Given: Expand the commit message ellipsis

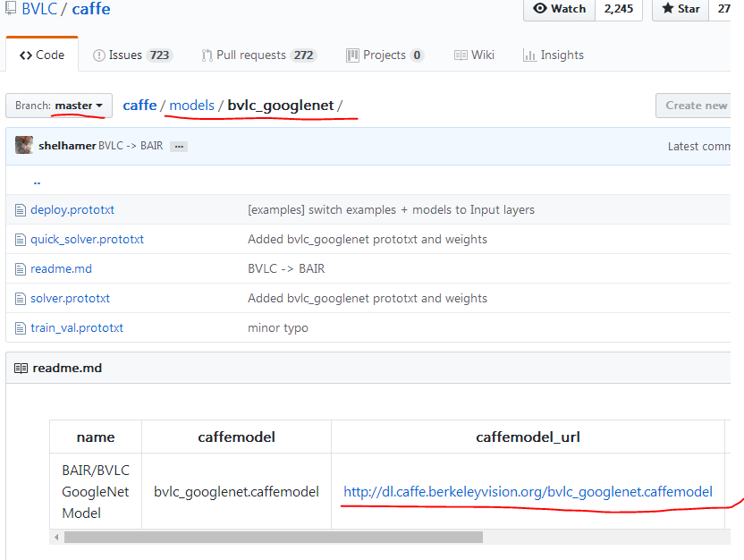Looking at the screenshot, I should pyautogui.click(x=179, y=147).
